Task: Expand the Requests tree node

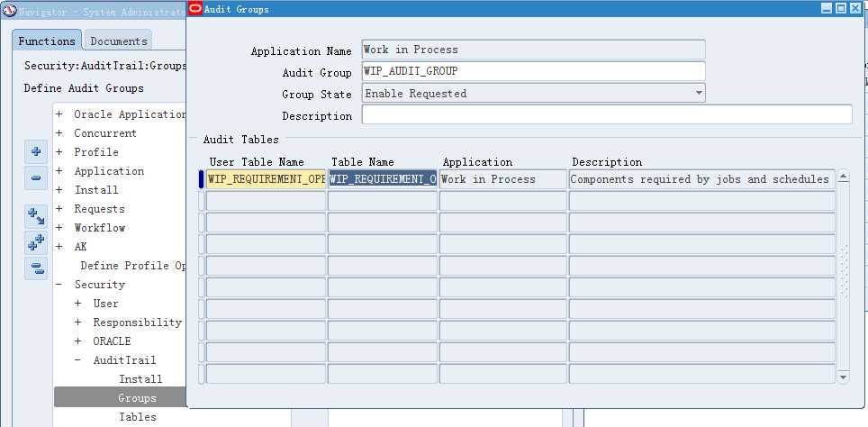Action: [59, 209]
